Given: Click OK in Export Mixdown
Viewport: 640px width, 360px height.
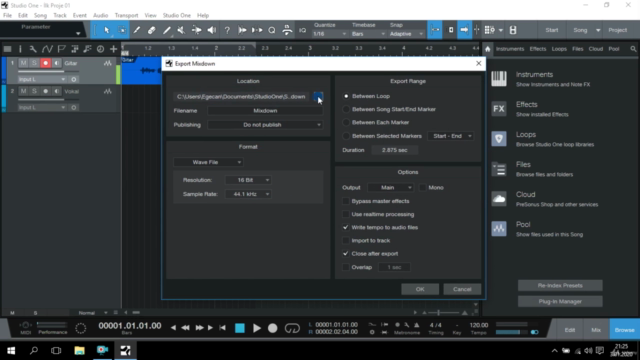Looking at the screenshot, I should click(x=420, y=289).
